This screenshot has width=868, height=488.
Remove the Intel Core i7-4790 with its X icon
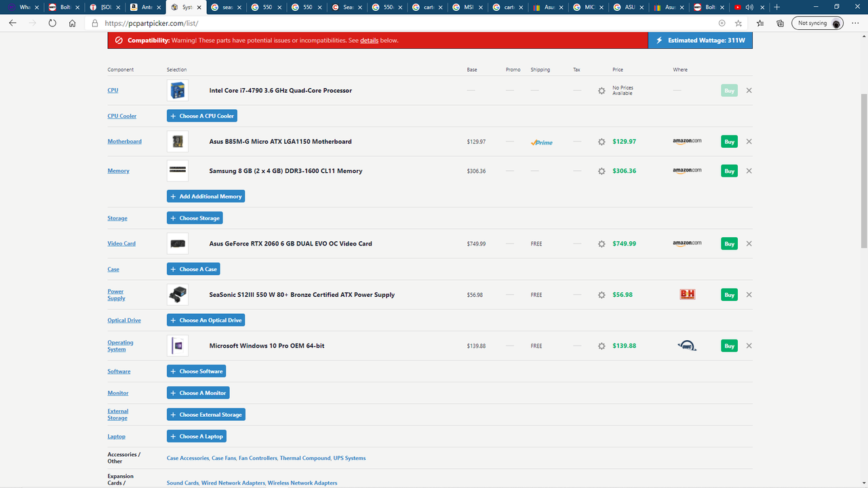[749, 90]
